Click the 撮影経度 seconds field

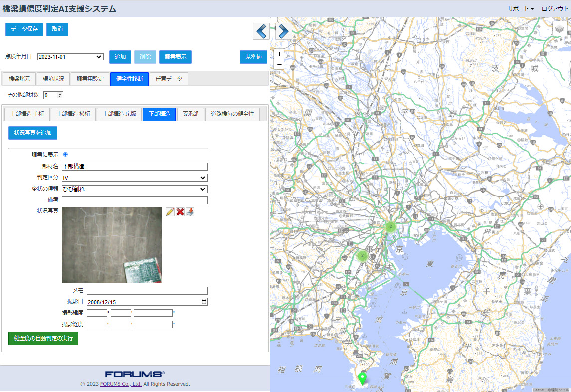coord(153,324)
